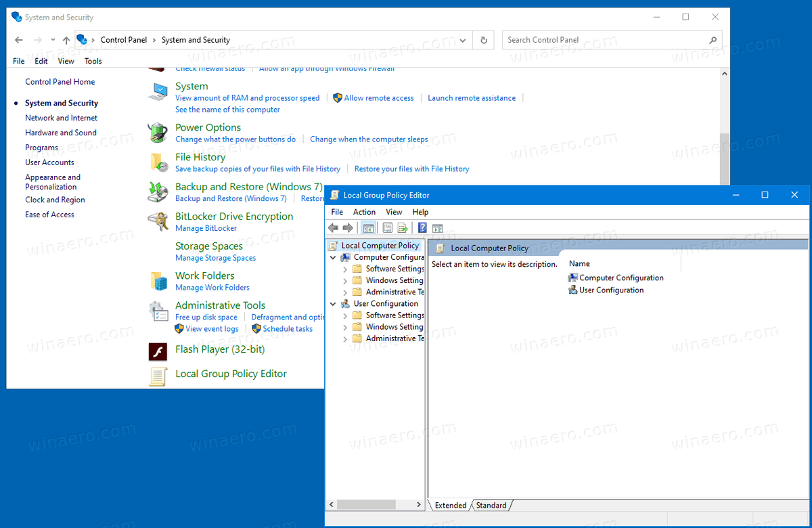Expand Windows Settings under User Configuration
The height and width of the screenshot is (528, 812).
pos(345,327)
